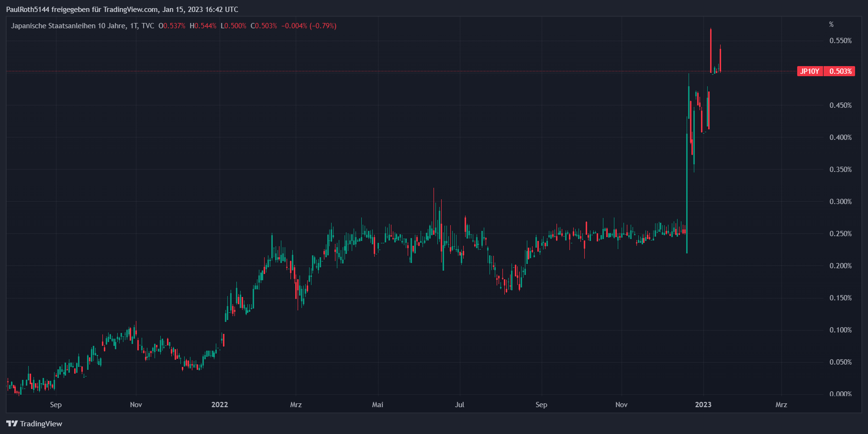Click the percent sign unit on price axis

[831, 24]
